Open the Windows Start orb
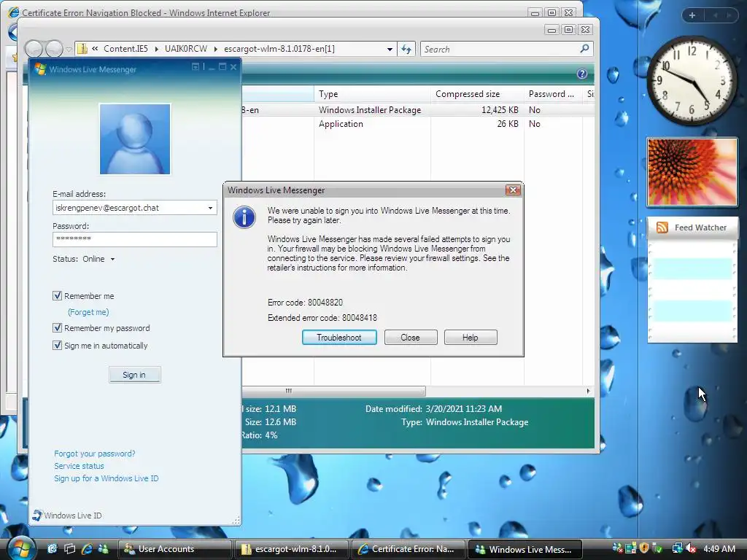This screenshot has height=560, width=747. click(20, 548)
